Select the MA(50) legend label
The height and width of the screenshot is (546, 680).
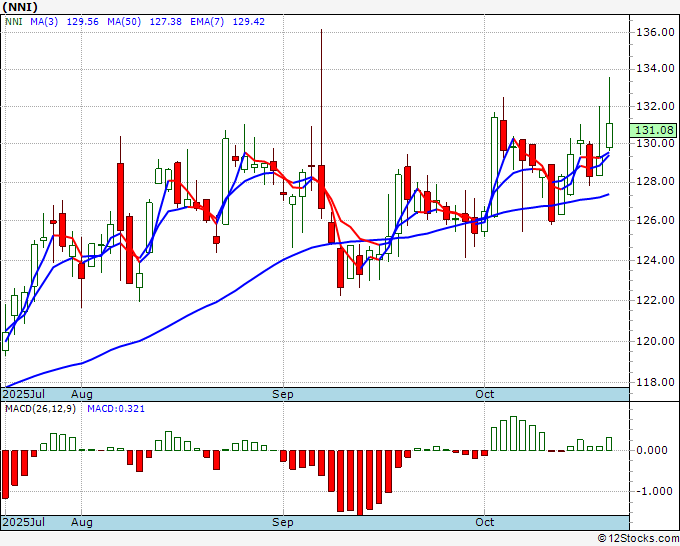pyautogui.click(x=124, y=22)
